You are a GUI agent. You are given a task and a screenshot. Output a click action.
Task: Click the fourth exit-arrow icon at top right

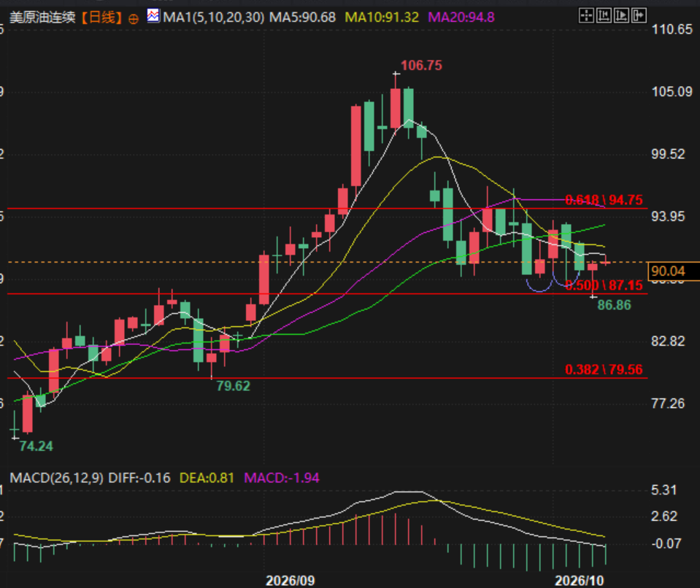coord(639,15)
